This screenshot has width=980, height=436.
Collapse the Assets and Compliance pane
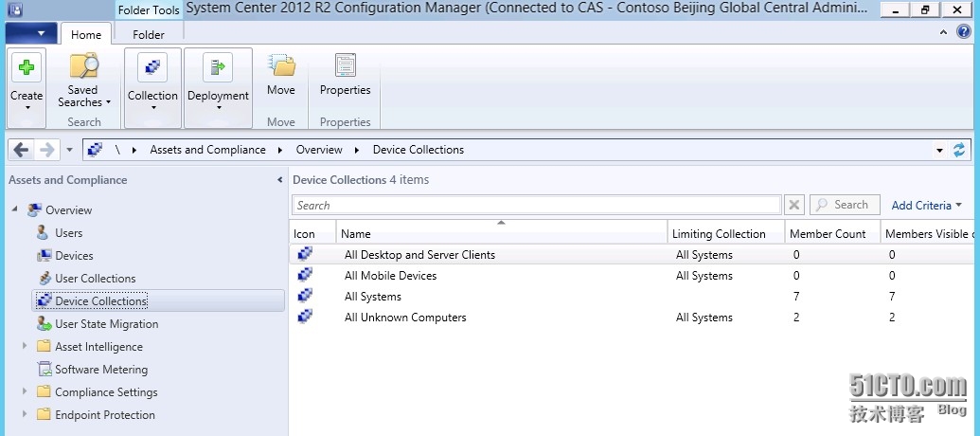(x=279, y=179)
